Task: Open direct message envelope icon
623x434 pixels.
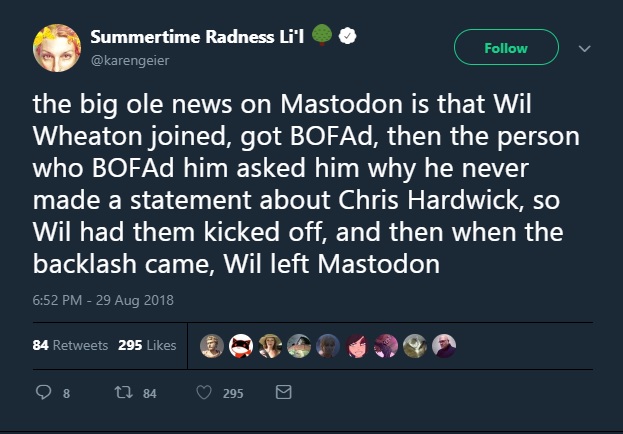Action: [283, 392]
